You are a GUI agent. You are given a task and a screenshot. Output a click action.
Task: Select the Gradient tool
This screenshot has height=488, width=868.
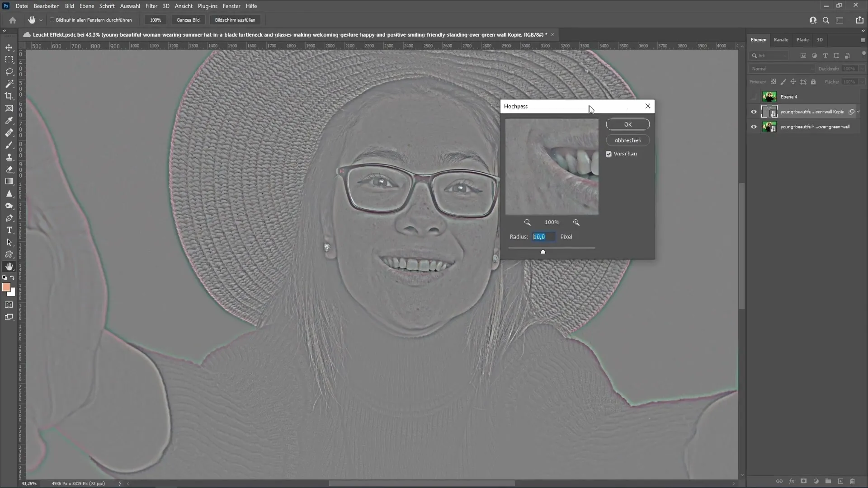tap(9, 181)
